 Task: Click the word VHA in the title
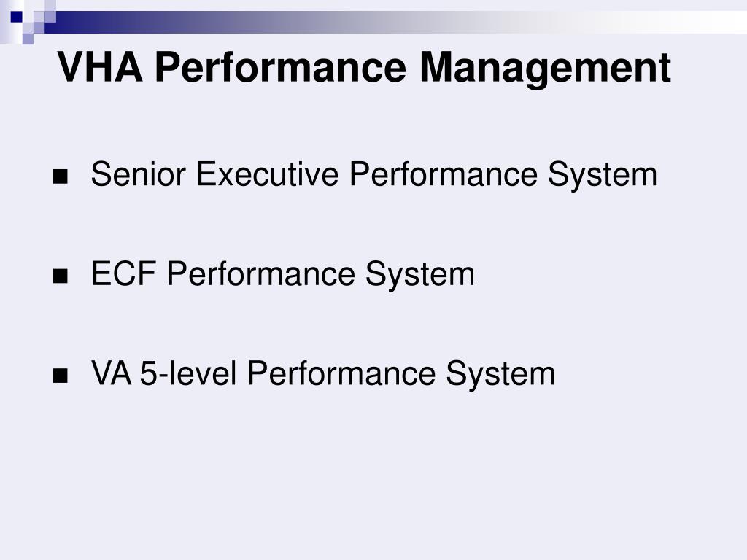pyautogui.click(x=100, y=66)
